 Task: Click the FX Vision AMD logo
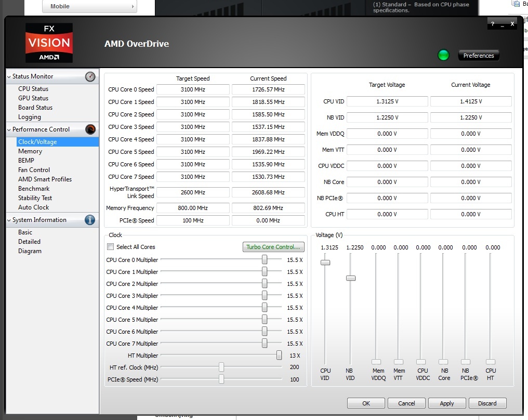coord(49,43)
